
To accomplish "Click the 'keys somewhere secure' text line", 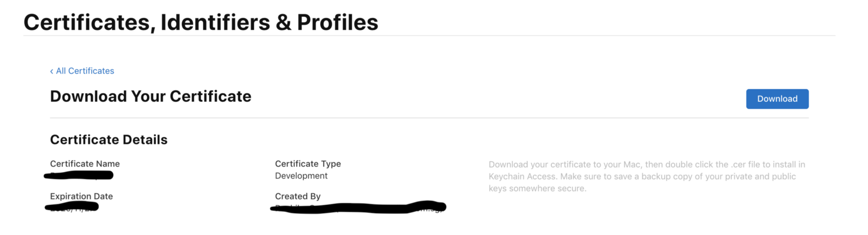I will (x=537, y=188).
